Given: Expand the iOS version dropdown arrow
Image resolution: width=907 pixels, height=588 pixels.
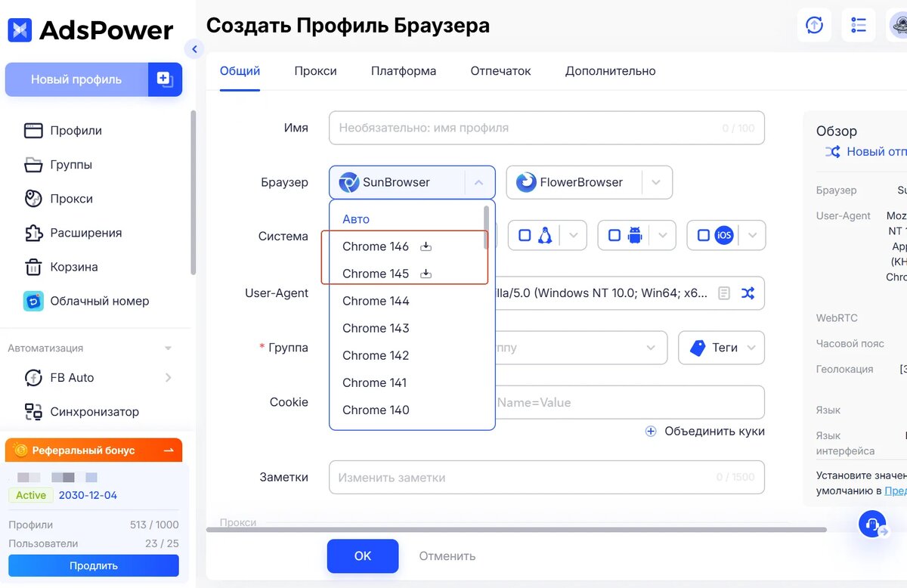Looking at the screenshot, I should point(752,236).
